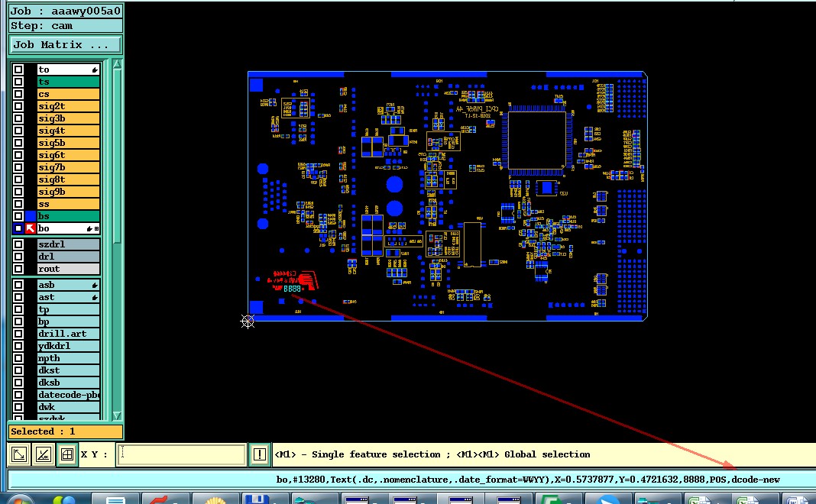Click the hand icon on the bo layer
816x504 pixels.
tap(89, 228)
